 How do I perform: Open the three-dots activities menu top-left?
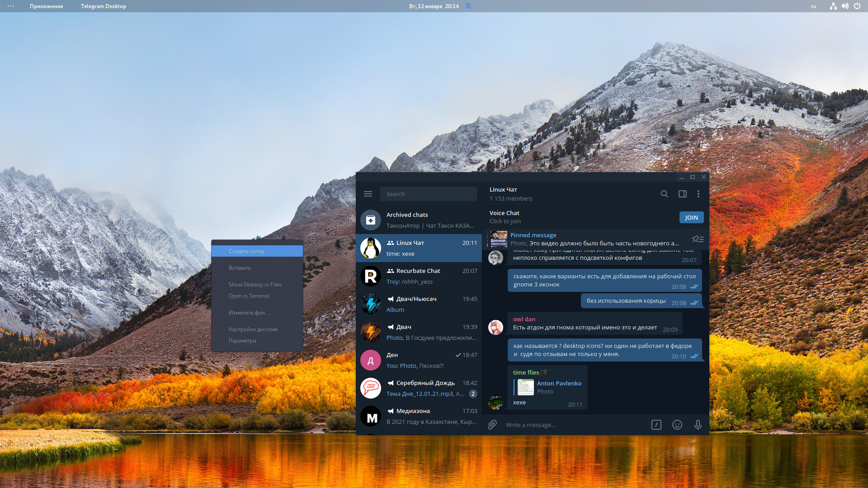(11, 6)
